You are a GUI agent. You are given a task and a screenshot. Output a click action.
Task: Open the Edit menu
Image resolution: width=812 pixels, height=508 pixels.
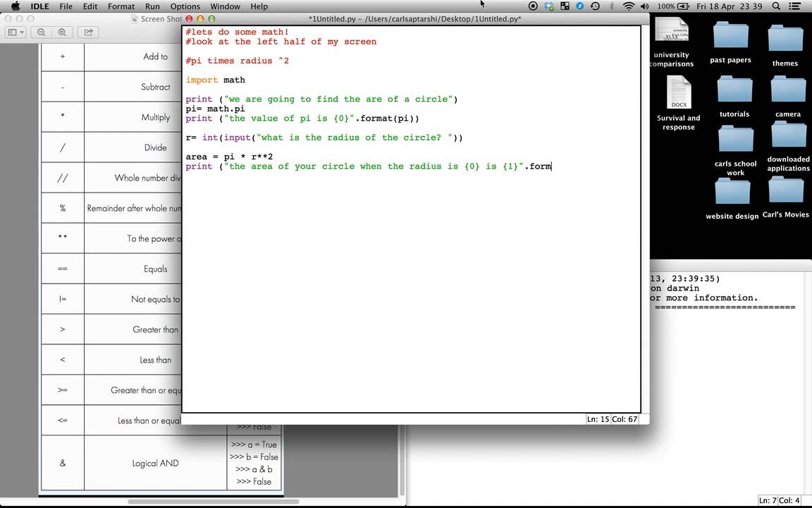[x=90, y=6]
